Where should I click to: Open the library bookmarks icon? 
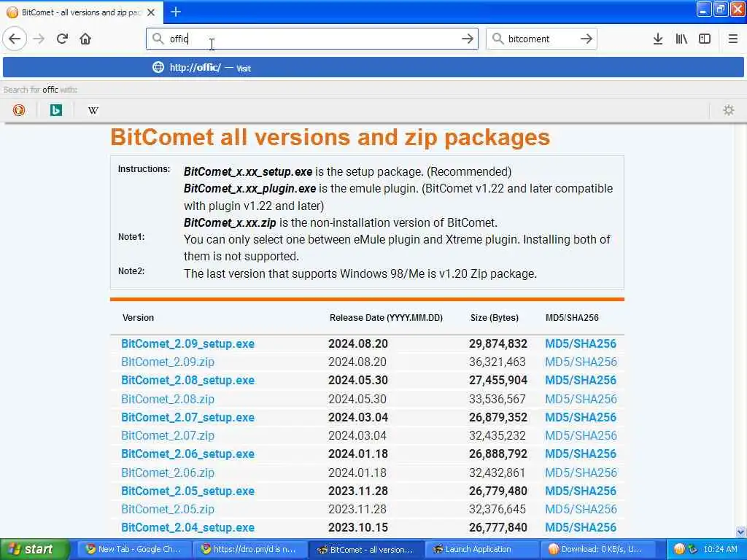(x=681, y=39)
